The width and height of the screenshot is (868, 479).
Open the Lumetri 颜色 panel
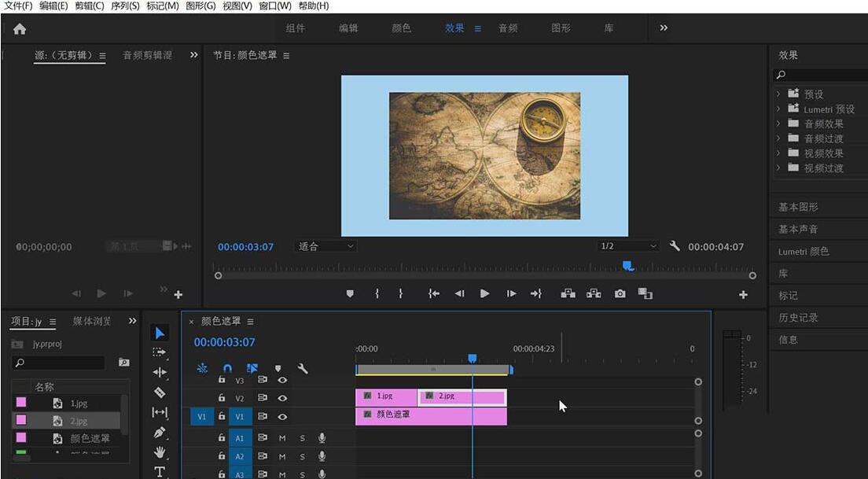tap(805, 250)
